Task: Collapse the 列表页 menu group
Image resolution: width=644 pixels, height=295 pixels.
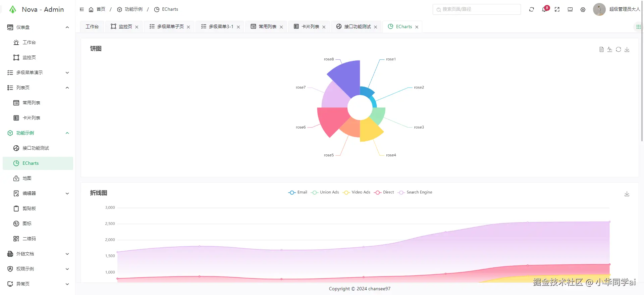Action: pos(38,88)
